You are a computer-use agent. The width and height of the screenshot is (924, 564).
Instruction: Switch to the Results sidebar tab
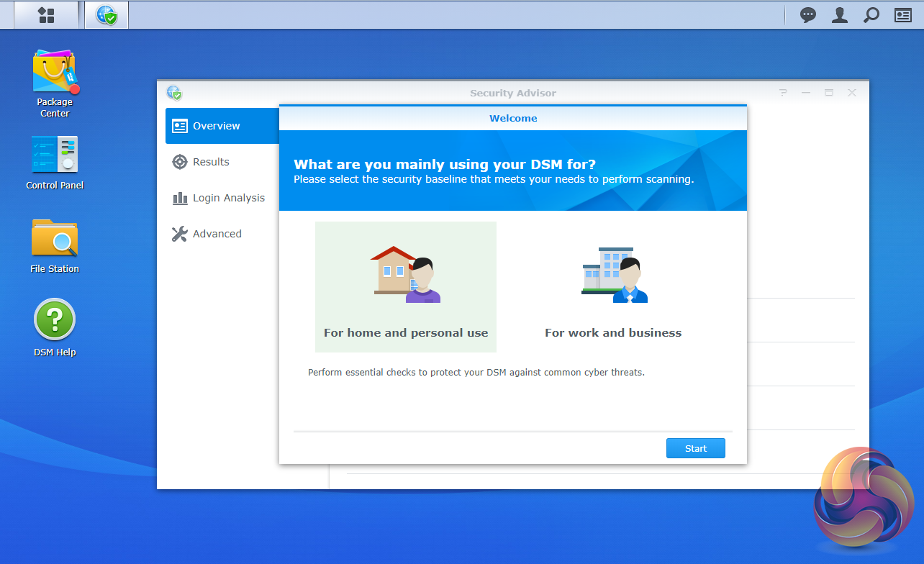222,162
